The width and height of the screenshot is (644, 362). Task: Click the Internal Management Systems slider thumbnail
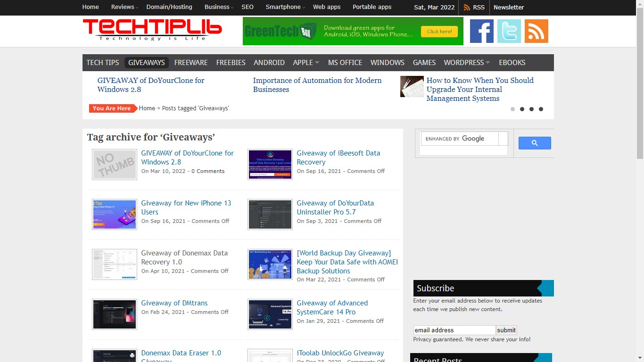[412, 87]
